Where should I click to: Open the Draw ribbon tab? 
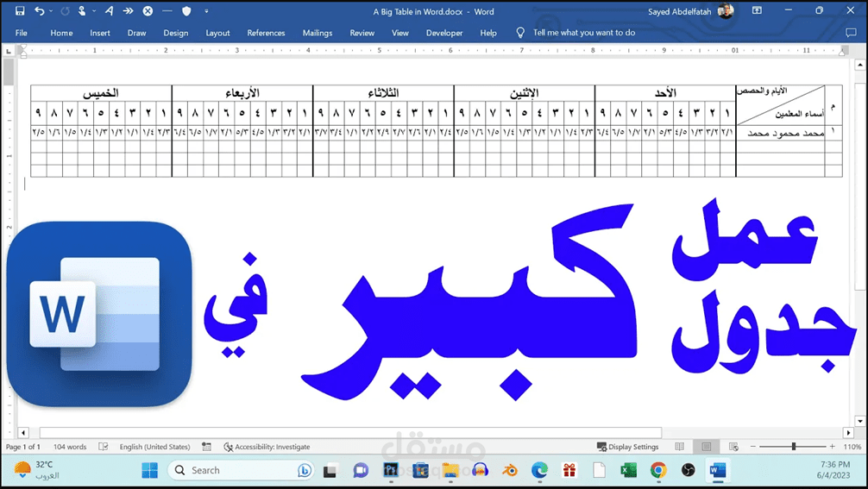pyautogui.click(x=136, y=33)
